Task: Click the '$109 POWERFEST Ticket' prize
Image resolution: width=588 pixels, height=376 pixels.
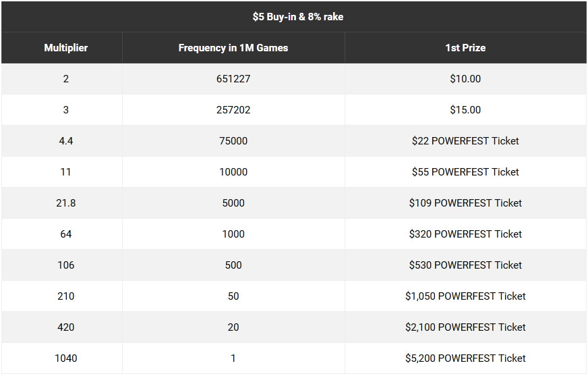Action: point(465,203)
